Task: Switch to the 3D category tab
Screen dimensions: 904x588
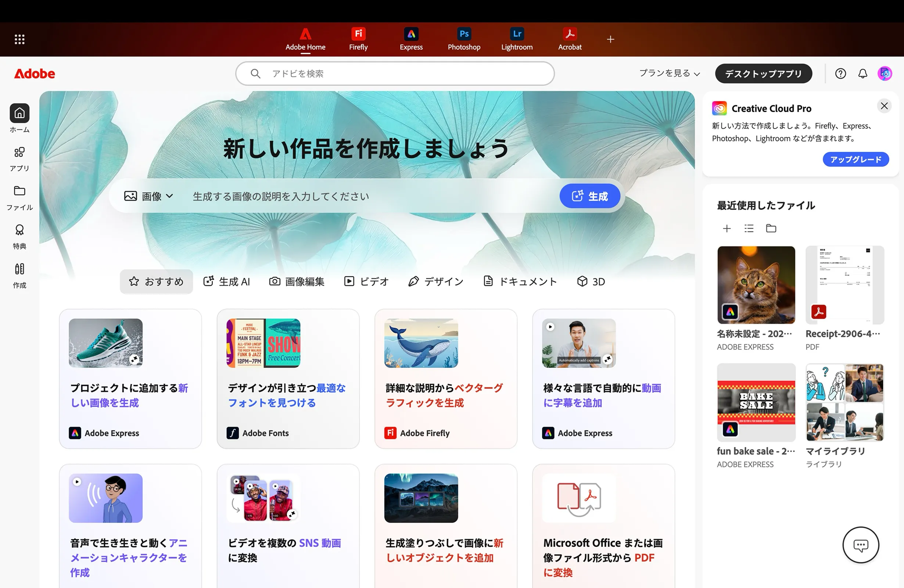Action: 591,282
